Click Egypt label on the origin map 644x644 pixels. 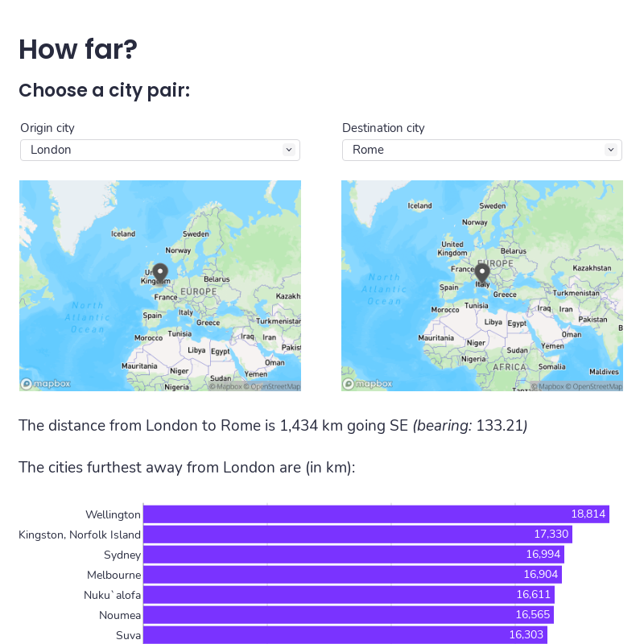click(x=221, y=352)
